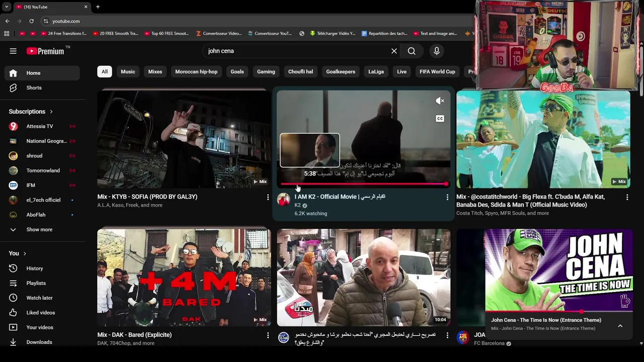Click the YouTube Premium logo
644x362 pixels.
pyautogui.click(x=45, y=51)
